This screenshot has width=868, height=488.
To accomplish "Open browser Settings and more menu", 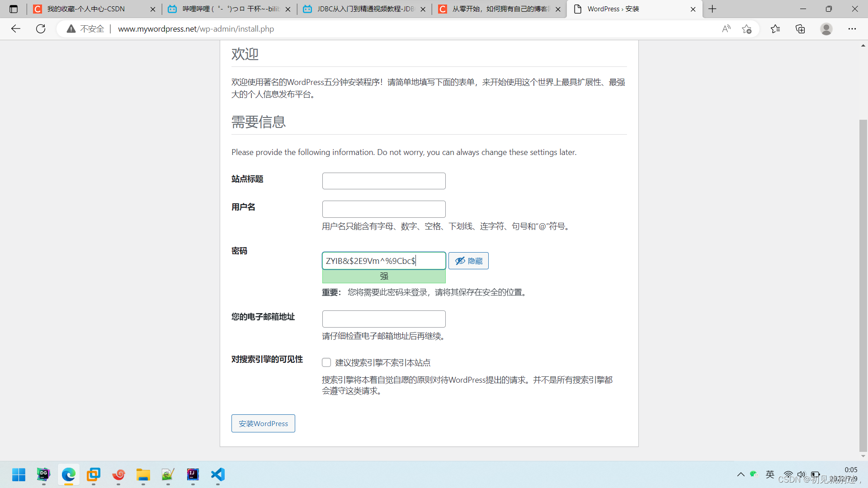I will pyautogui.click(x=852, y=29).
